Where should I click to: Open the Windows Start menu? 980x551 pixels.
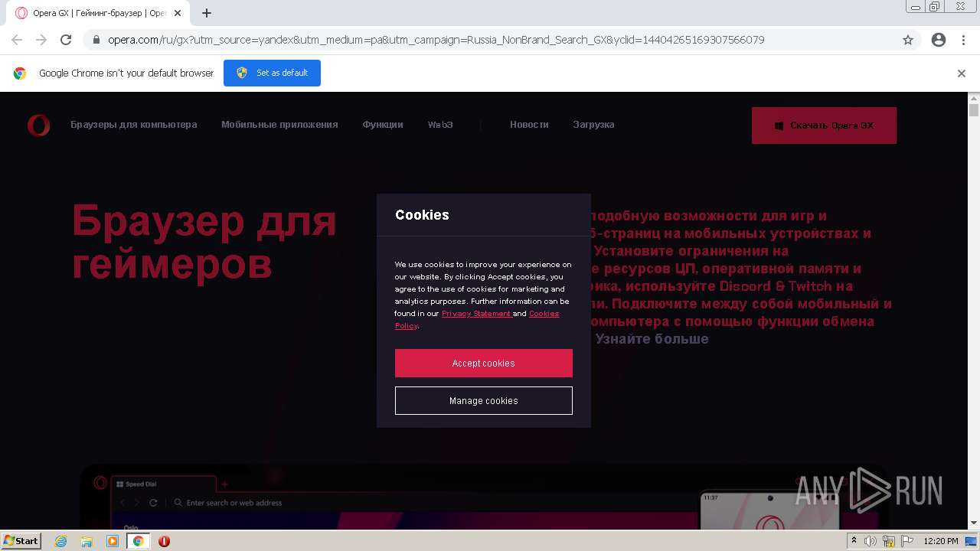click(x=21, y=540)
